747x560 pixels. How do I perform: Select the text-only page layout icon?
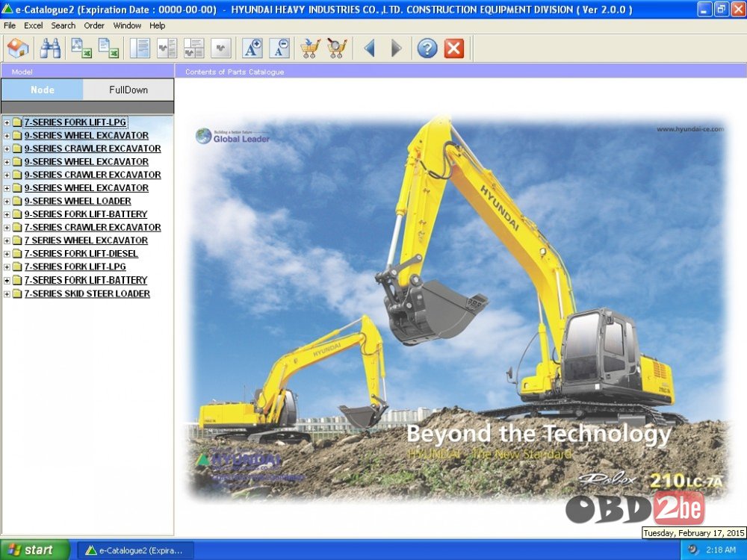pyautogui.click(x=140, y=48)
